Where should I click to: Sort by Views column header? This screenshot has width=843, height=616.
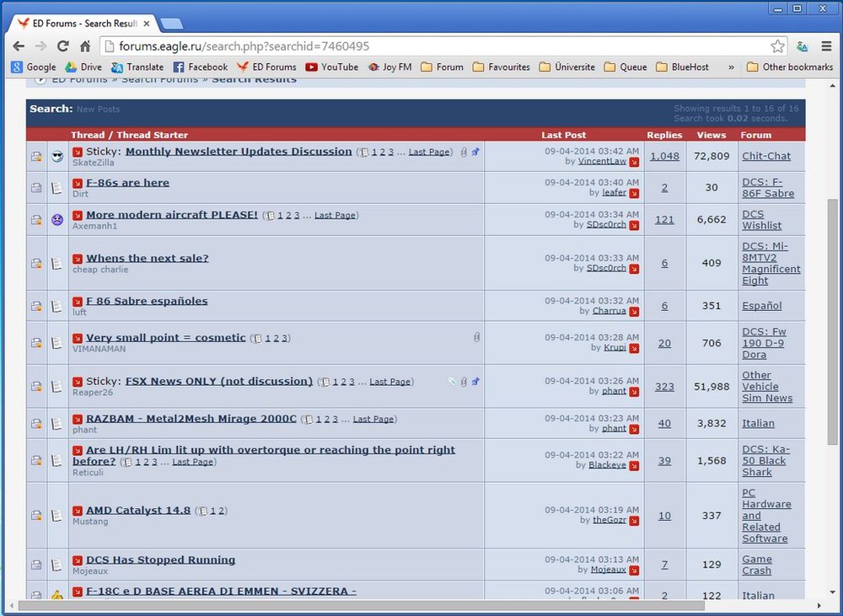point(711,135)
